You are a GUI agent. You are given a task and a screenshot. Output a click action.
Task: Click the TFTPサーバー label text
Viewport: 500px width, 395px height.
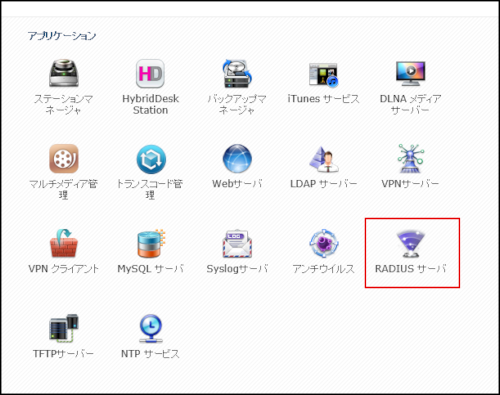[x=63, y=354]
